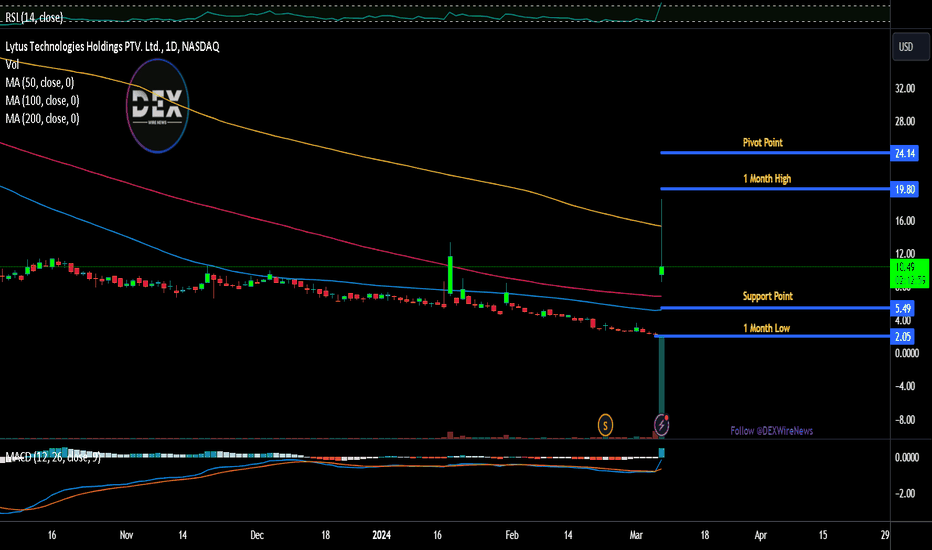Click the Nov label on time axis

click(126, 535)
